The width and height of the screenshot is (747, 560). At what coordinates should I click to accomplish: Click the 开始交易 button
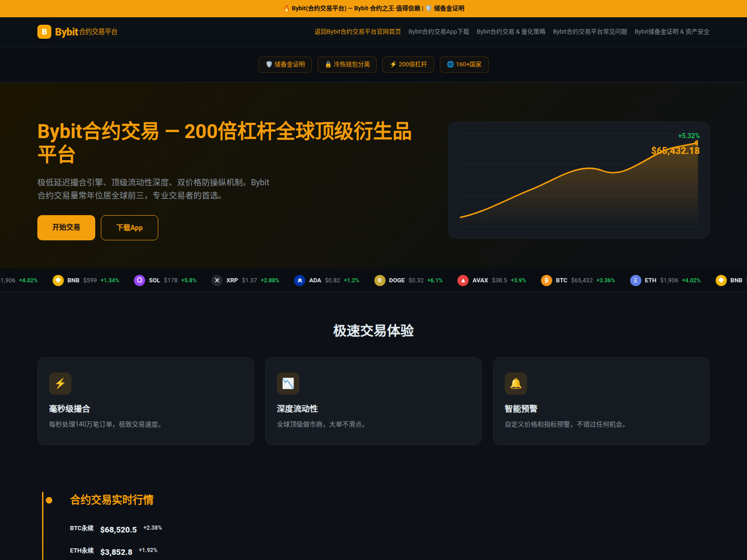coord(66,228)
